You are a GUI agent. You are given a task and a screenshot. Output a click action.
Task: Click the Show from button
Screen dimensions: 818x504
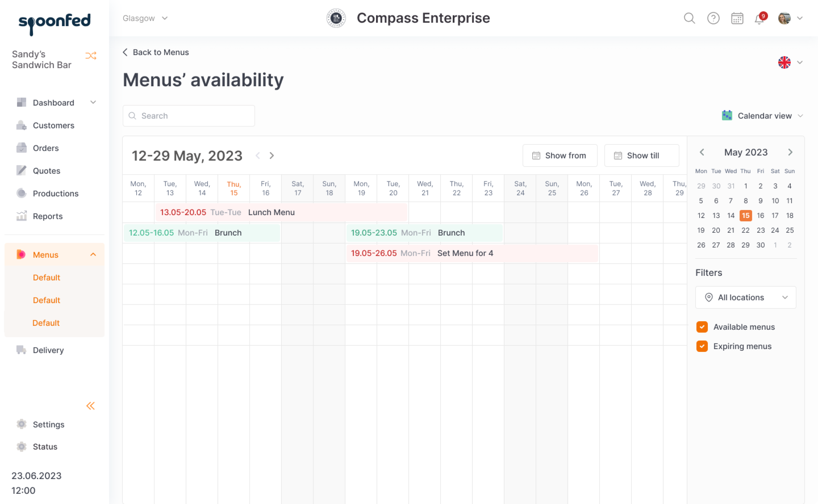pos(560,155)
